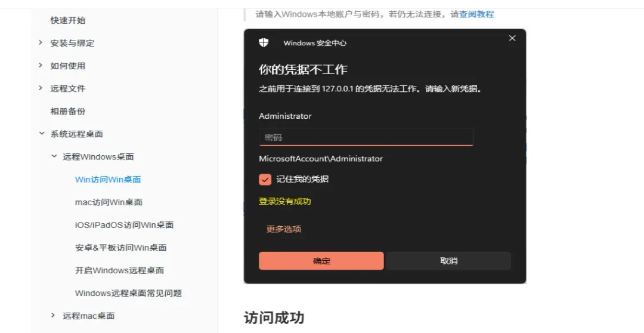Expand the 如何使用 chevron
The height and width of the screenshot is (333, 644).
pos(41,65)
